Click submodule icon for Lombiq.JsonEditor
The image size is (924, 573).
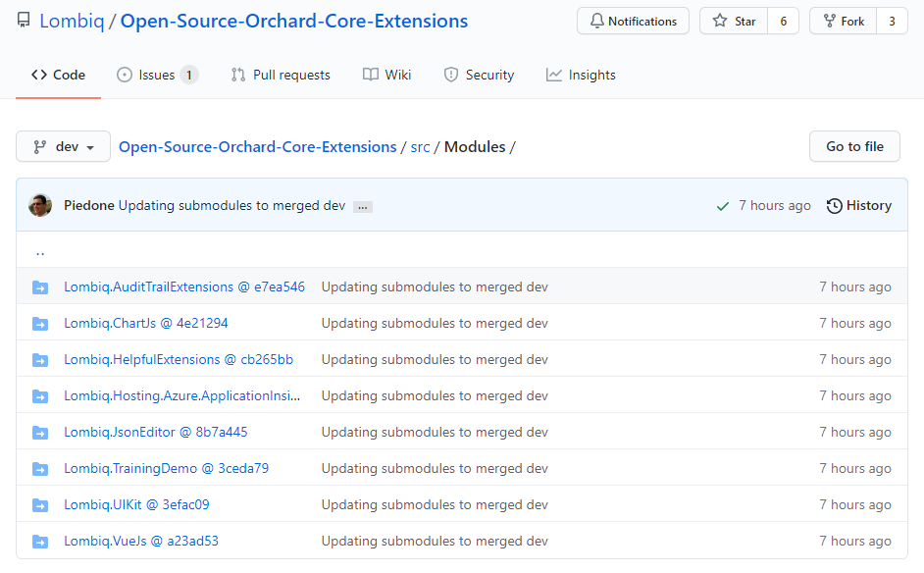[x=40, y=433]
